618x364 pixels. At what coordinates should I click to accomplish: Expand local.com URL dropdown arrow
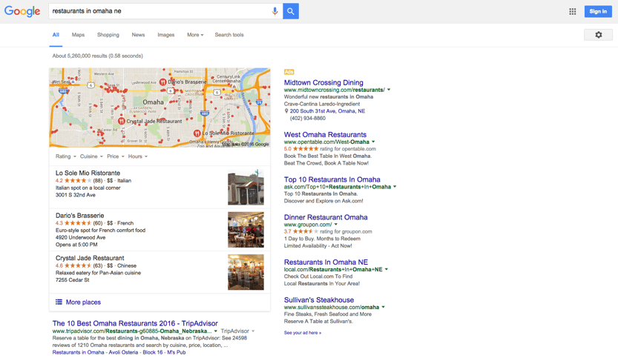coord(387,269)
